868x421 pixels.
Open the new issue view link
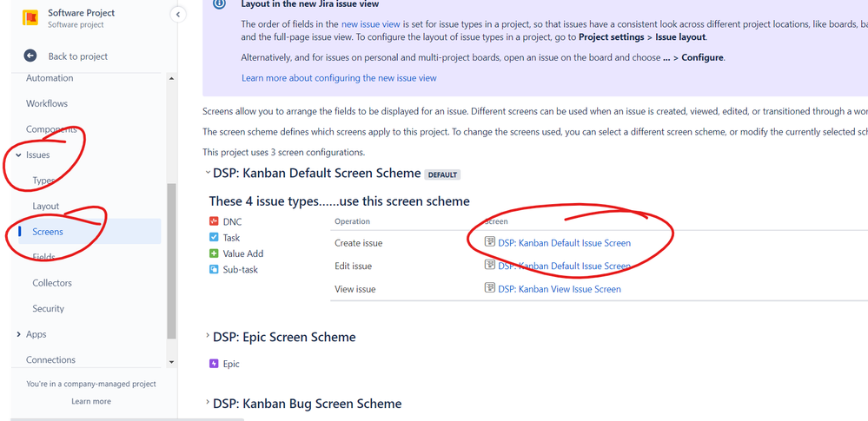370,23
